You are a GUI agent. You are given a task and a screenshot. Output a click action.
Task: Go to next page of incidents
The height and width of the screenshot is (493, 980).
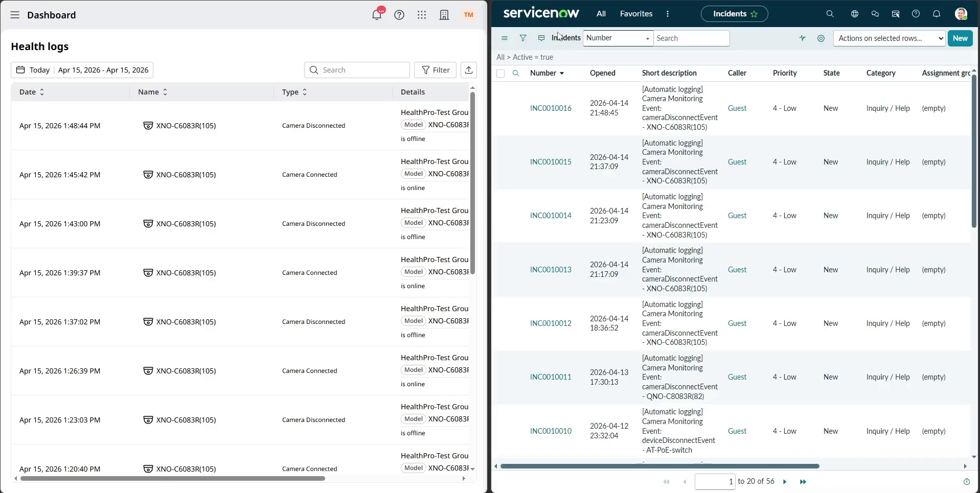coord(785,482)
